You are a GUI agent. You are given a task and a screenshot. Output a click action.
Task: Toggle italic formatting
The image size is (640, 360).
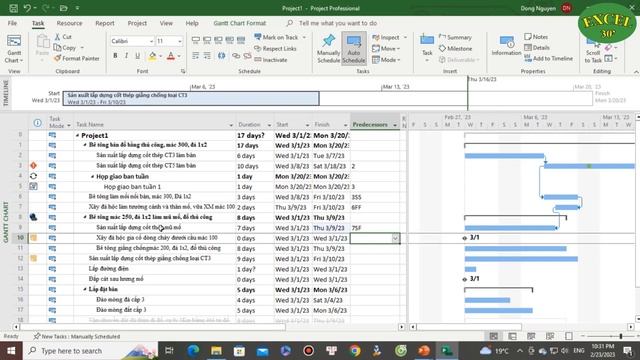pyautogui.click(x=127, y=56)
